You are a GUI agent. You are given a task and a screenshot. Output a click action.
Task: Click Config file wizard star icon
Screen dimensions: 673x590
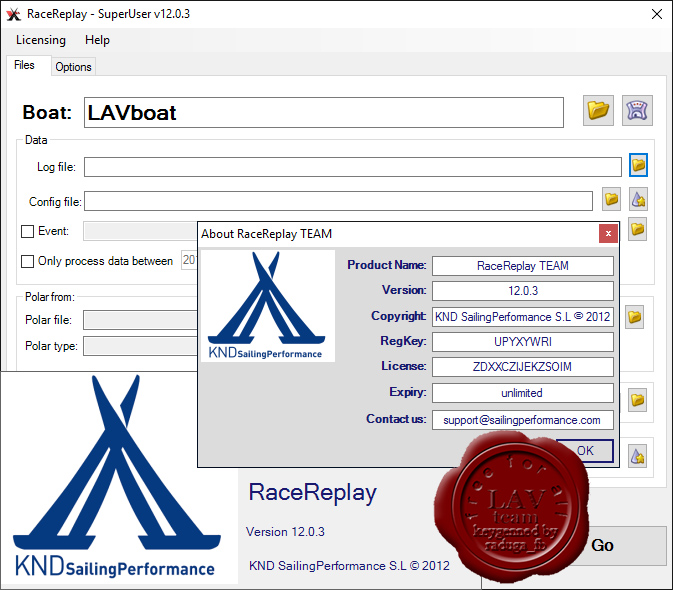638,199
